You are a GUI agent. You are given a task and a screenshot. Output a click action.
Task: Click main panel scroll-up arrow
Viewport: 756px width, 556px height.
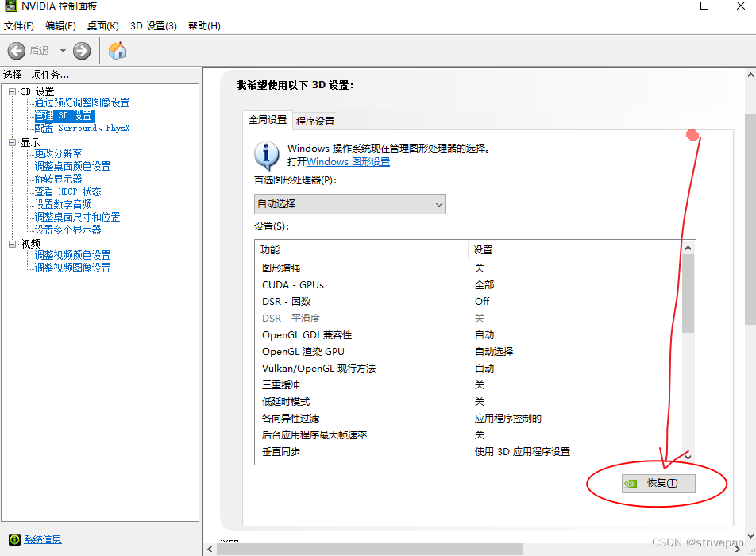click(x=750, y=75)
